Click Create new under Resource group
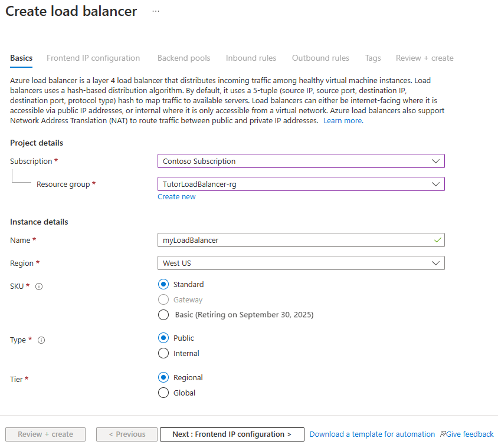This screenshot has height=448, width=498. pos(176,196)
